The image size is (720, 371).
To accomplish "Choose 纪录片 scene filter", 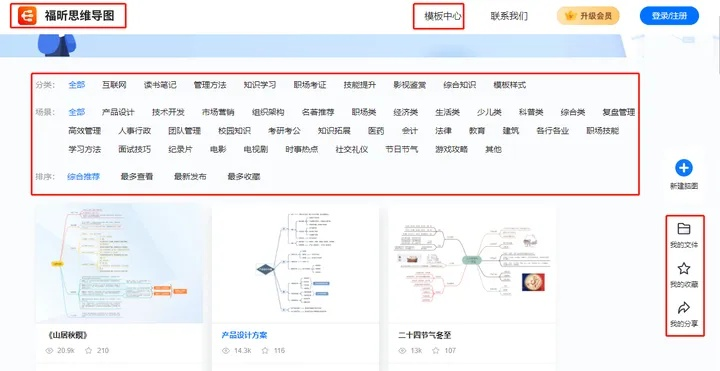I will point(180,149).
